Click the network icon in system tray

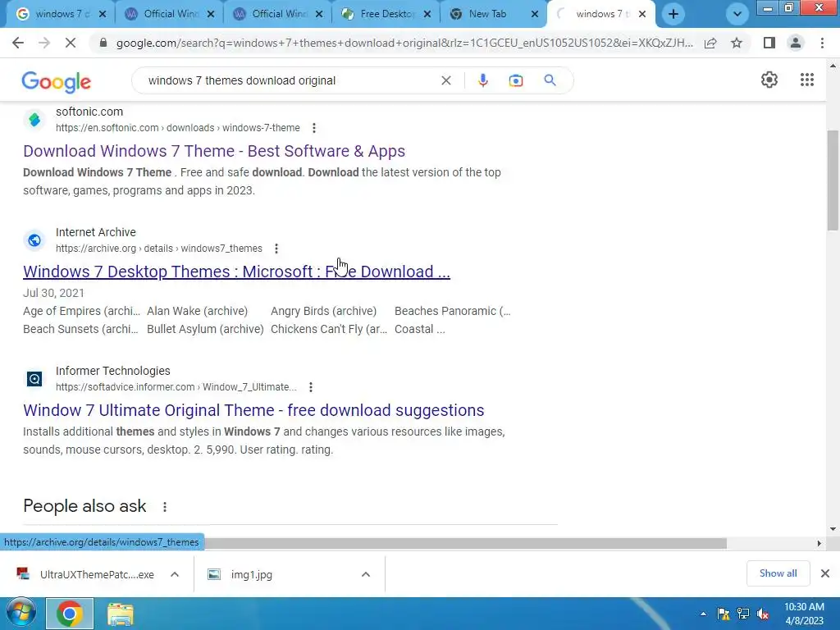[x=743, y=614]
